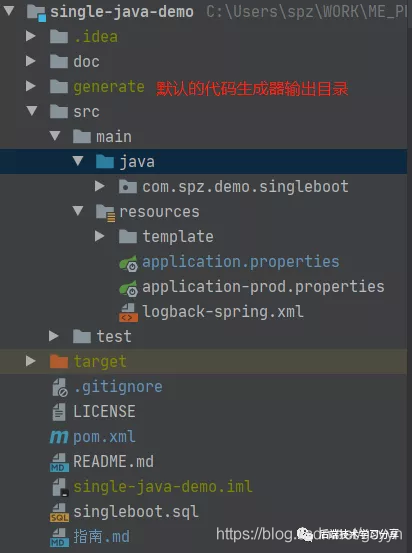This screenshot has height=553, width=412.
Task: Open the .gitignore file
Action: [x=118, y=388]
